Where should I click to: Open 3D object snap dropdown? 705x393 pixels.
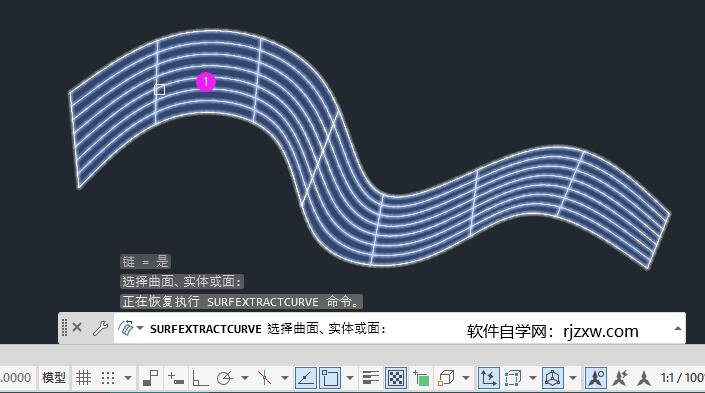tap(466, 378)
